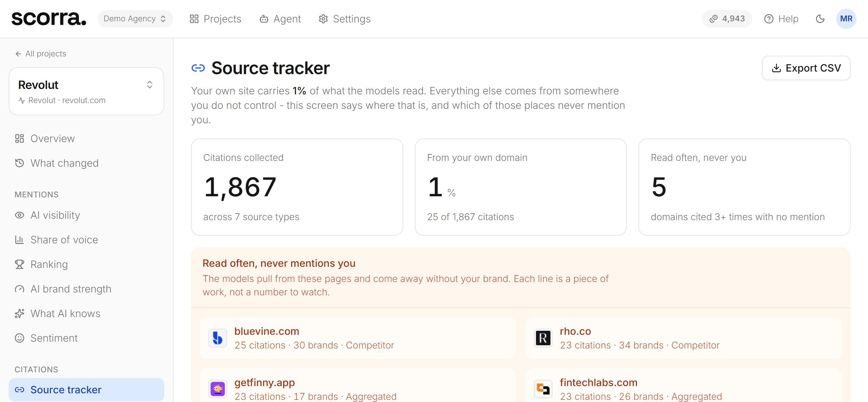Click the bluevine.com favicon
The width and height of the screenshot is (868, 402).
tap(218, 338)
